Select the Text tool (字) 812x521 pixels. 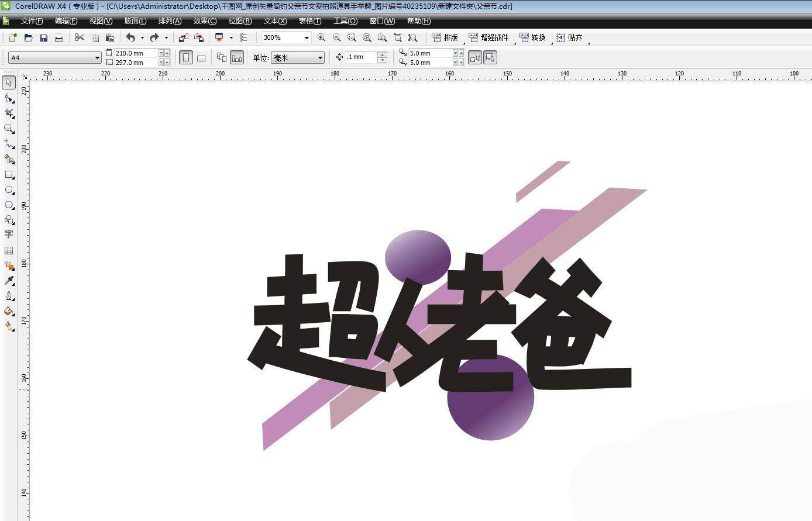tap(8, 234)
